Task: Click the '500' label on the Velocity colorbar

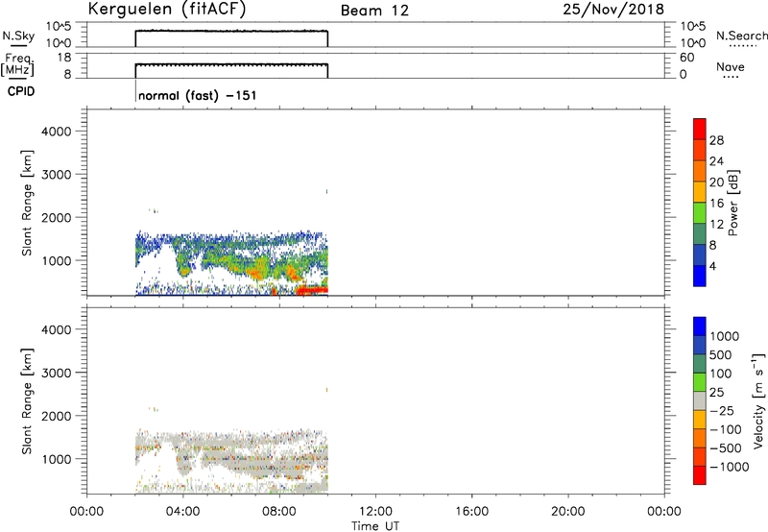Action: (721, 355)
